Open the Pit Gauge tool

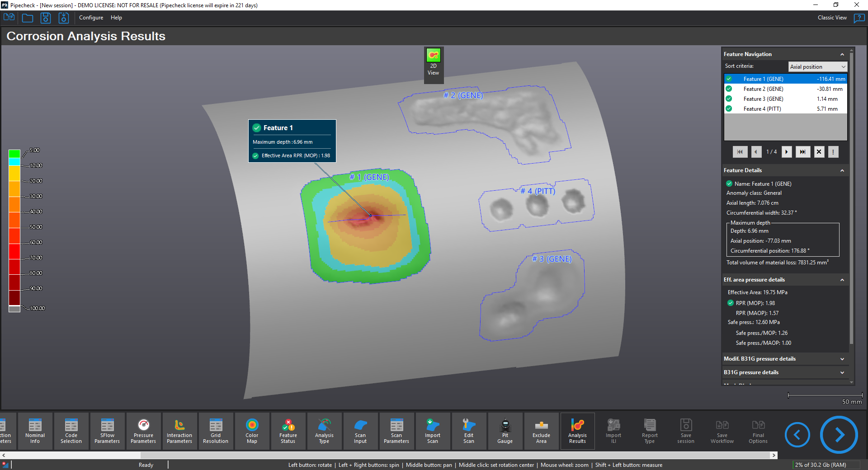(505, 431)
